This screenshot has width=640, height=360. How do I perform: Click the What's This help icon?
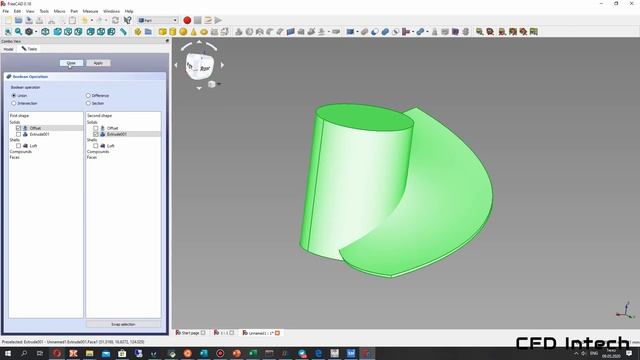pos(127,20)
